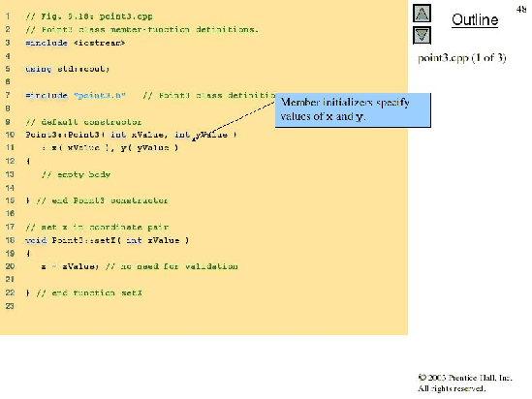Click 'using std::cout;' on line 5
The height and width of the screenshot is (399, 532).
(x=68, y=69)
